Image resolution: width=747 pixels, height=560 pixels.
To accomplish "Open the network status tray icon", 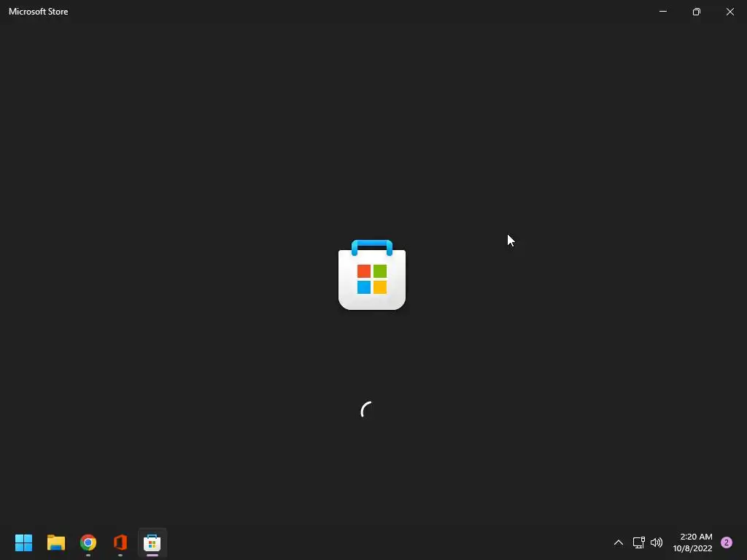I will click(638, 542).
